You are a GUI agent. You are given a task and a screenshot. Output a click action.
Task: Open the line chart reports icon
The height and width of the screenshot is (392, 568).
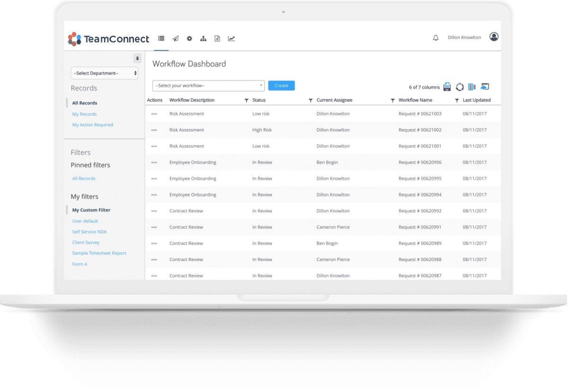[231, 39]
